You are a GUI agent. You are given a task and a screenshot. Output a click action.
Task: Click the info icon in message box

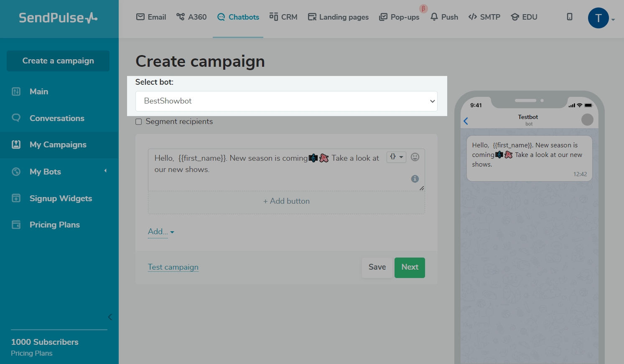point(415,179)
